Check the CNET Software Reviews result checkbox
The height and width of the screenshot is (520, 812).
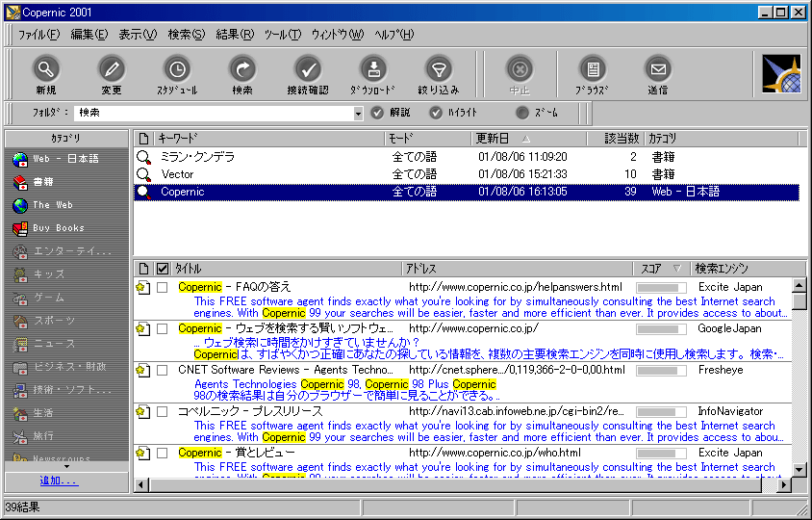pyautogui.click(x=162, y=370)
